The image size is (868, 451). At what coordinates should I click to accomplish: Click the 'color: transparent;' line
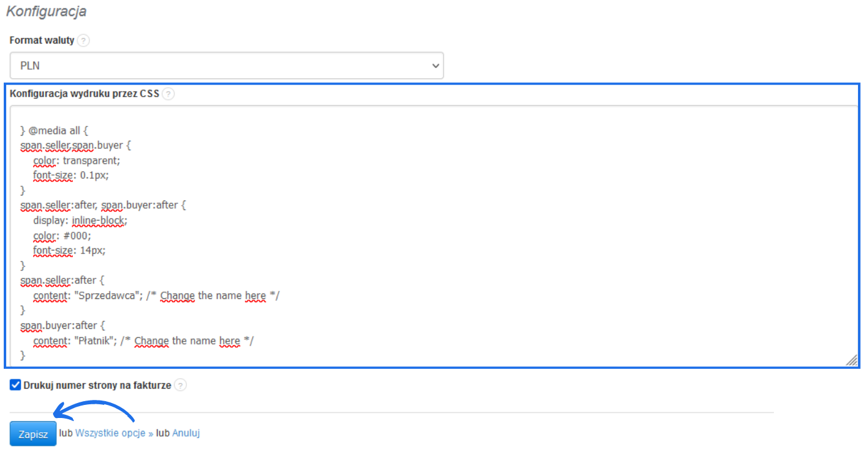click(x=77, y=161)
